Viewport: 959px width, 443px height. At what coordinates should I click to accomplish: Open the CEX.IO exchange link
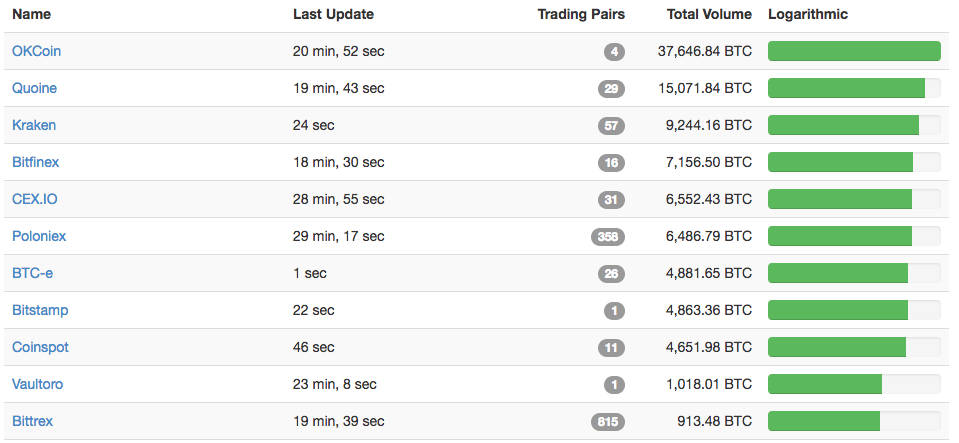tap(35, 199)
